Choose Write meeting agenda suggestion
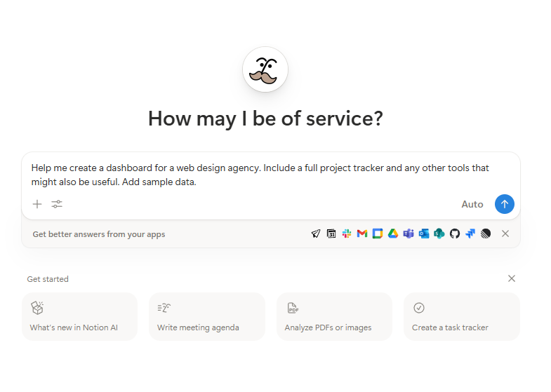The image size is (551, 392). point(207,316)
